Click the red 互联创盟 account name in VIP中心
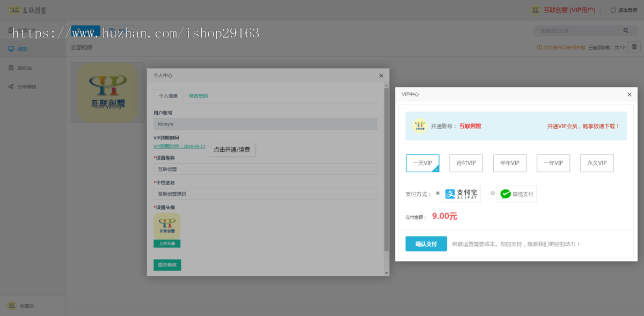The image size is (644, 316). 470,126
